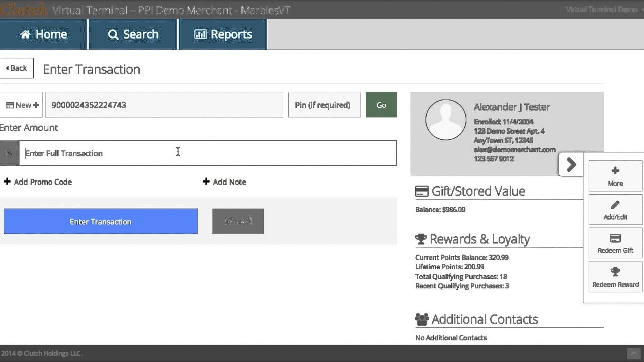Click the gray Cancel button

click(x=238, y=221)
